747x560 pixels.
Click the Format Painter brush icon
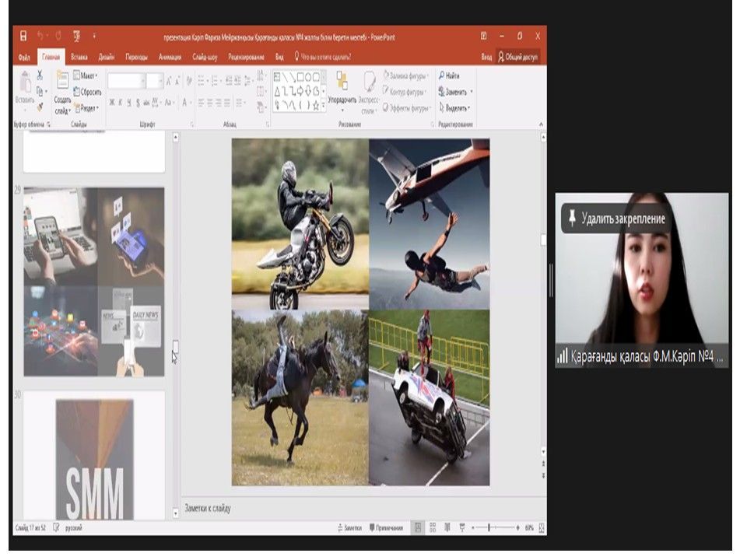pos(40,107)
